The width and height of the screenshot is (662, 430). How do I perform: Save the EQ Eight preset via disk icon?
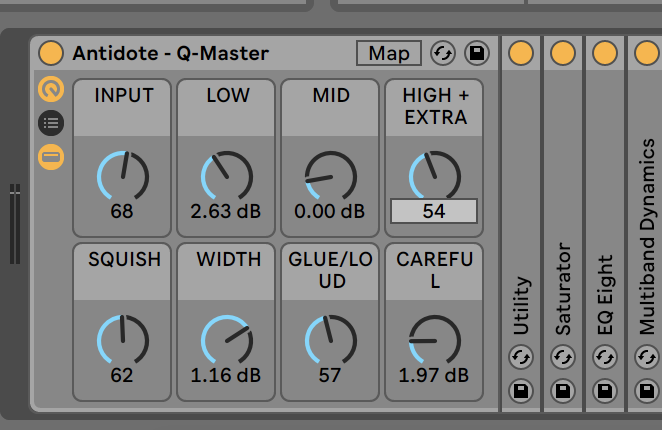tap(604, 389)
